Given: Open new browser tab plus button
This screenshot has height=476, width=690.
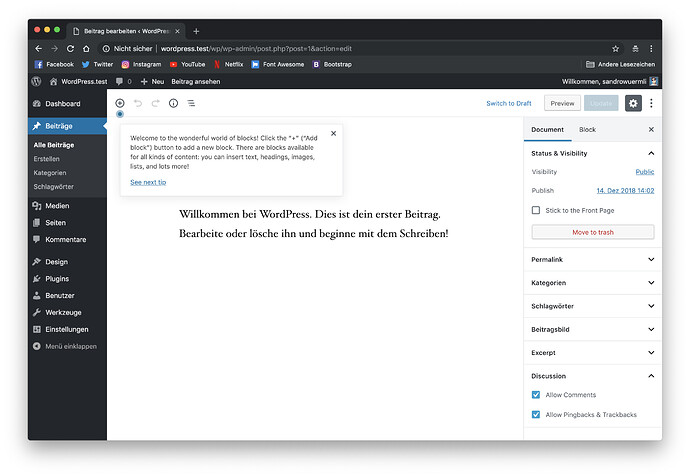Looking at the screenshot, I should pos(196,31).
